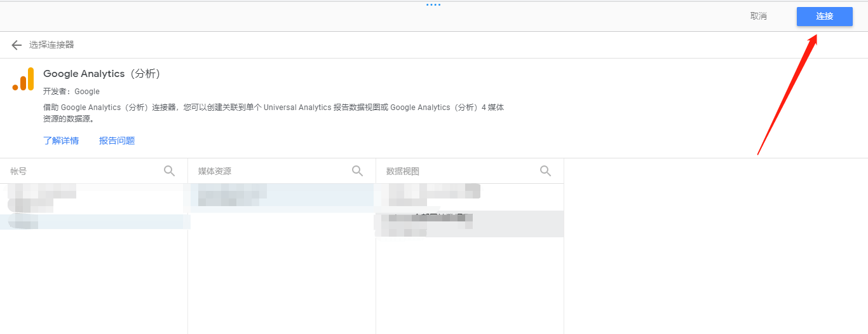
Task: Click the search icon in 数据视图 column
Action: tap(545, 170)
